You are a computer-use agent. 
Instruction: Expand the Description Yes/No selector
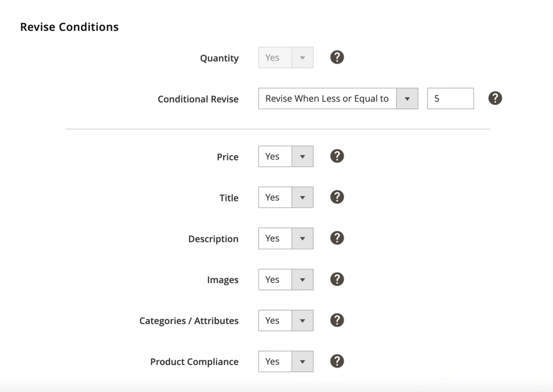point(303,238)
